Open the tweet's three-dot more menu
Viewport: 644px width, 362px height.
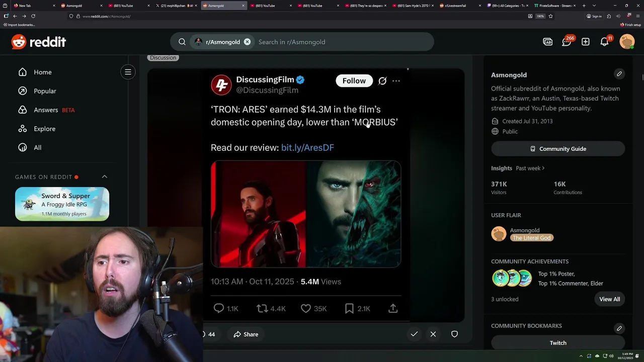coord(396,81)
